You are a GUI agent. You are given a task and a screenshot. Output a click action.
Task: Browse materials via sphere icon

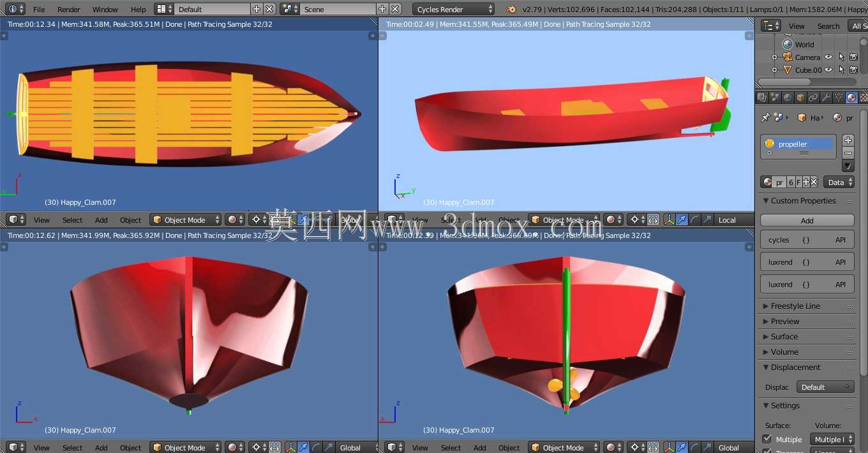767,182
